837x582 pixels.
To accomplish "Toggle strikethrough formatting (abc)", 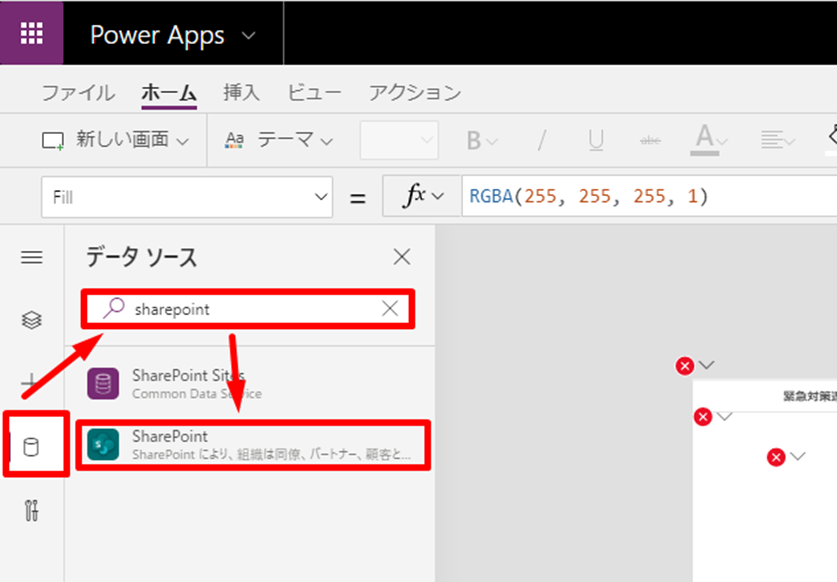I will [x=650, y=141].
